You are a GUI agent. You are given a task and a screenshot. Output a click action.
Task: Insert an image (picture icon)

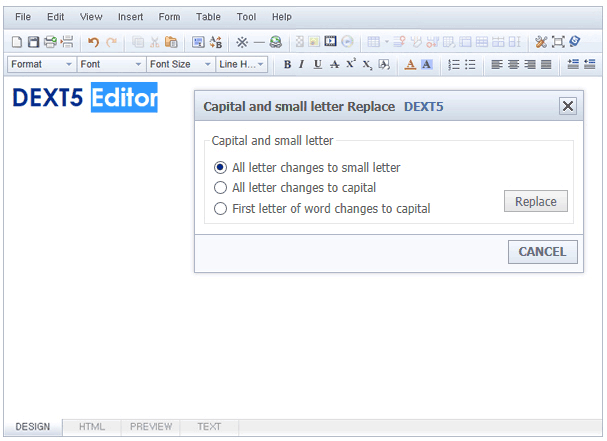point(314,41)
